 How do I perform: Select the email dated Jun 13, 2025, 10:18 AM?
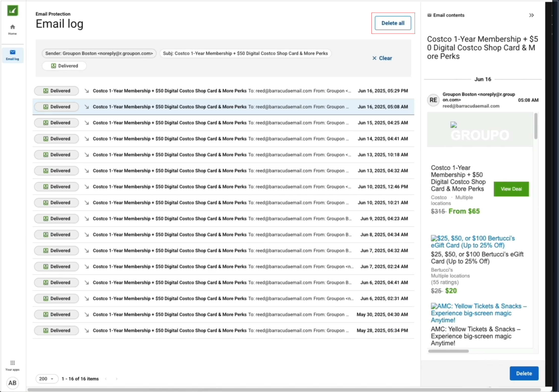(x=223, y=155)
